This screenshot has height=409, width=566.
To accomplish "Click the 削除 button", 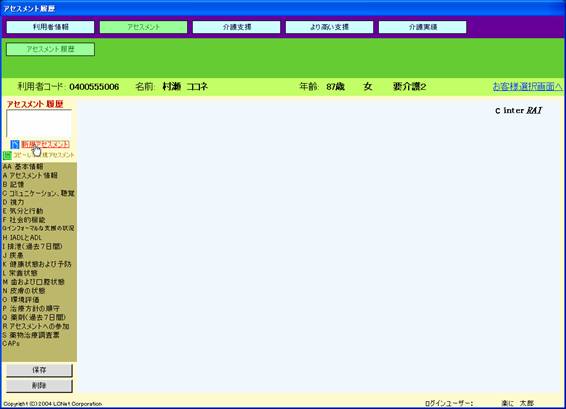I will pyautogui.click(x=39, y=386).
